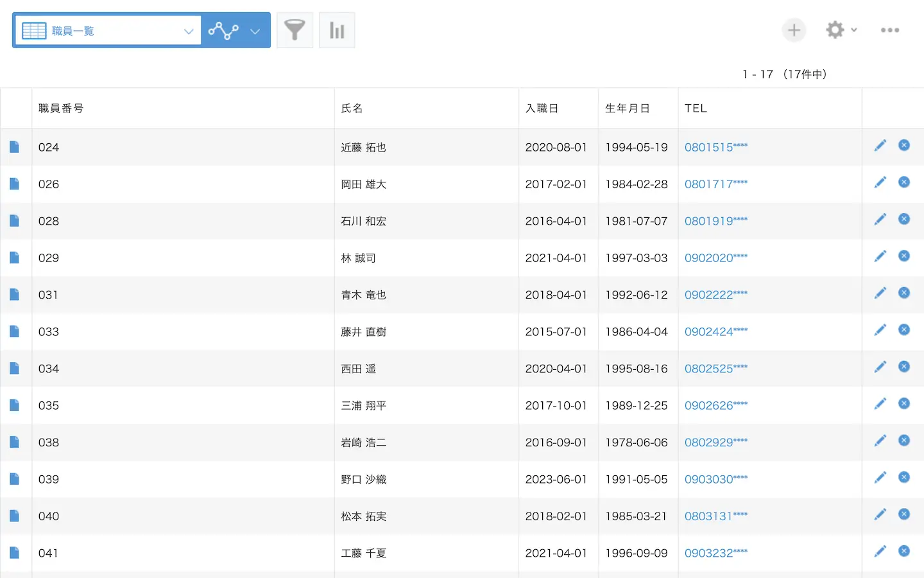Screen dimensions: 924x578
Task: Open the app settings gear icon
Action: tap(835, 30)
